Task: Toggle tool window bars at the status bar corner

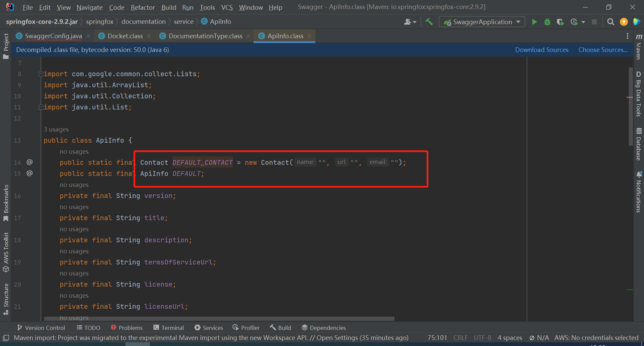Action: (x=6, y=338)
